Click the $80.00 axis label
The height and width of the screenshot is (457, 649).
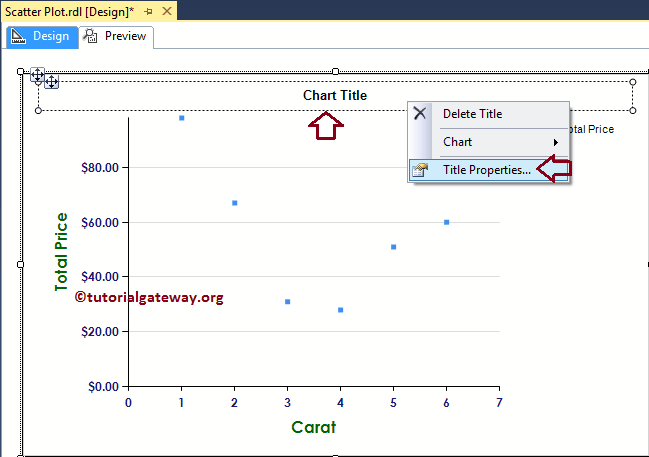coord(100,168)
